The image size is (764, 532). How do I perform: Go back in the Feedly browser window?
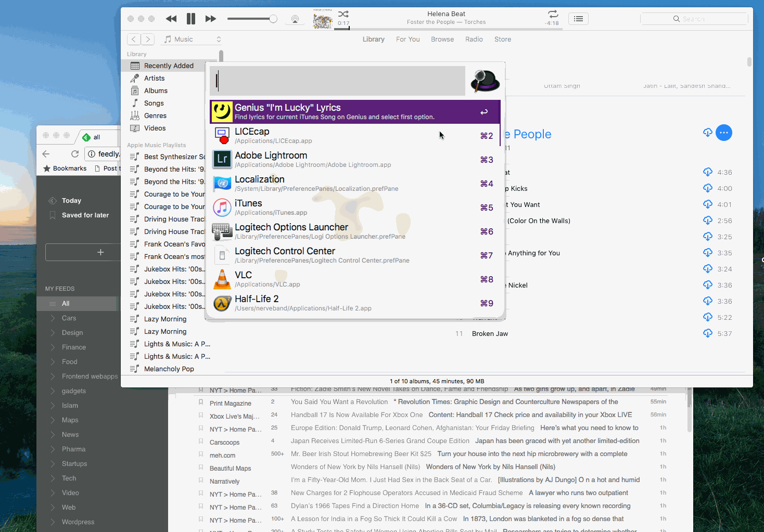click(46, 154)
